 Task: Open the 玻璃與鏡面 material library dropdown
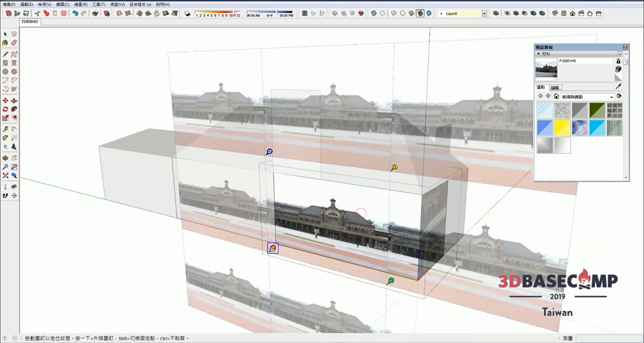point(611,97)
